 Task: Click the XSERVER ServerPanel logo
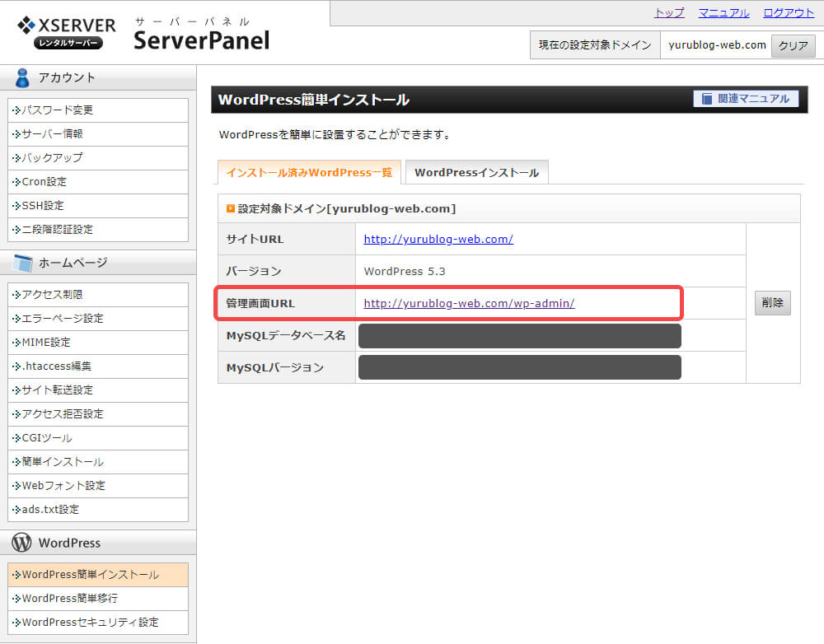144,33
